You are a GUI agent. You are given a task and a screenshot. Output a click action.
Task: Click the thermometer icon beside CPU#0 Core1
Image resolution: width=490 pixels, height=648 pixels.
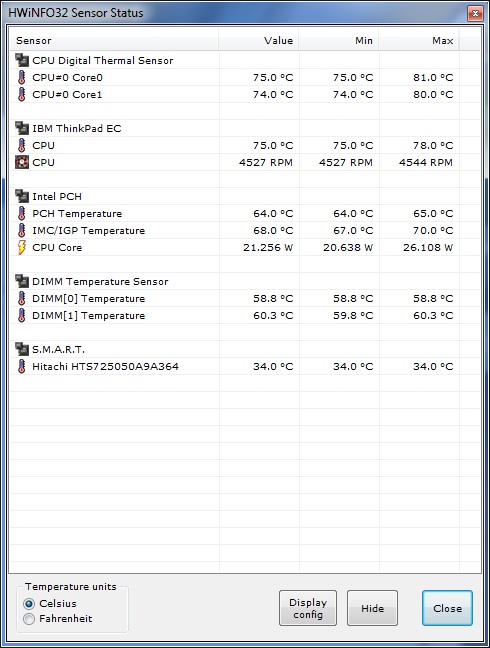coord(21,94)
